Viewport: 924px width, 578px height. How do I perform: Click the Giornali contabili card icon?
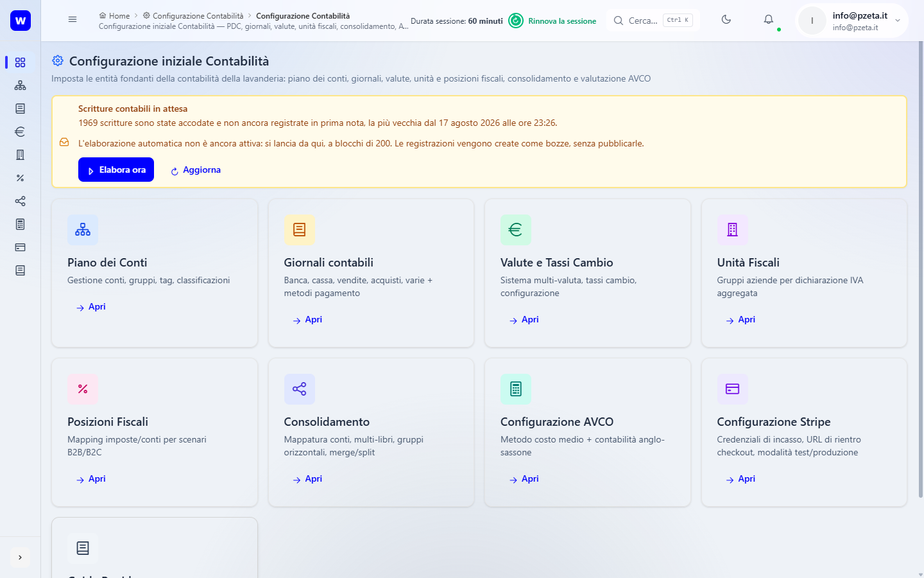coord(300,230)
